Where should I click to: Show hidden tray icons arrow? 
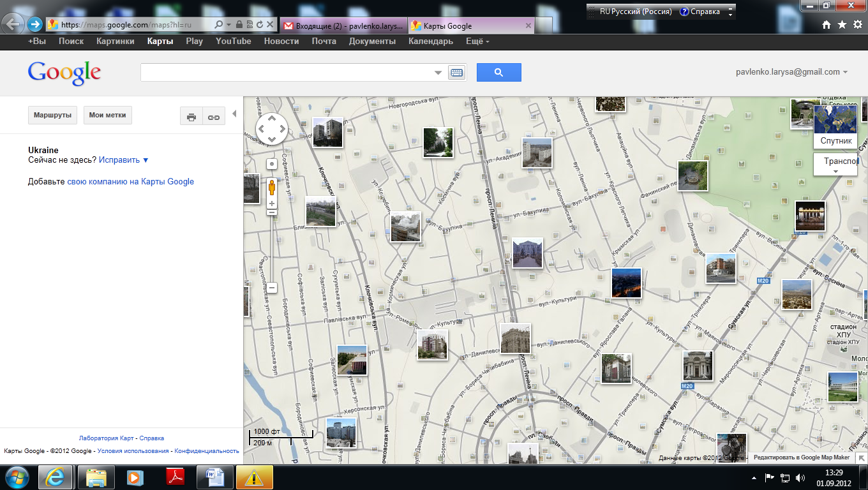754,477
